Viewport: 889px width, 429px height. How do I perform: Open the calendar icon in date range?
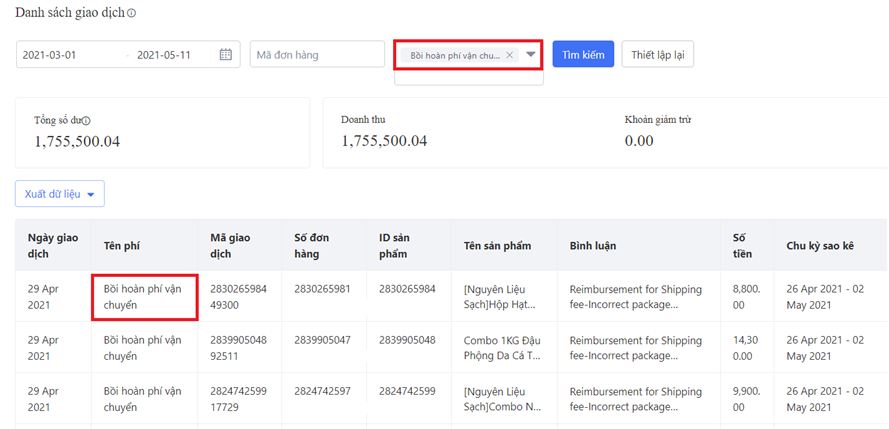226,55
